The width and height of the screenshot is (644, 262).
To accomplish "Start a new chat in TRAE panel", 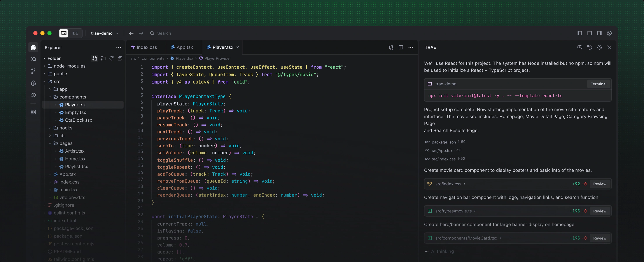I will pyautogui.click(x=580, y=47).
